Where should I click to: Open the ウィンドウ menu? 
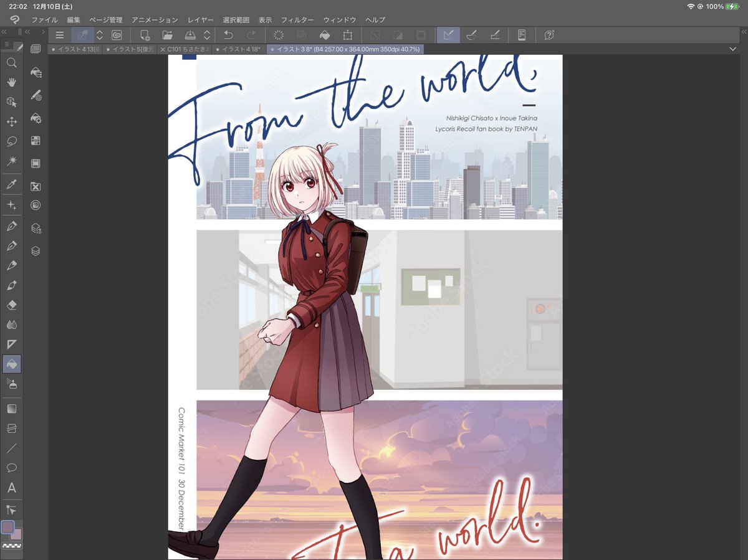[340, 20]
